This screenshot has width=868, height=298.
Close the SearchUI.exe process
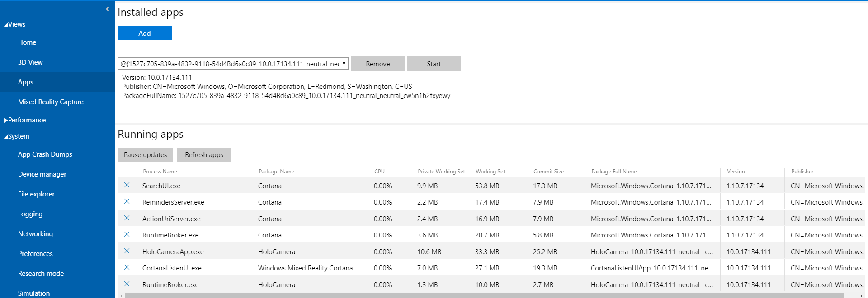click(x=127, y=185)
